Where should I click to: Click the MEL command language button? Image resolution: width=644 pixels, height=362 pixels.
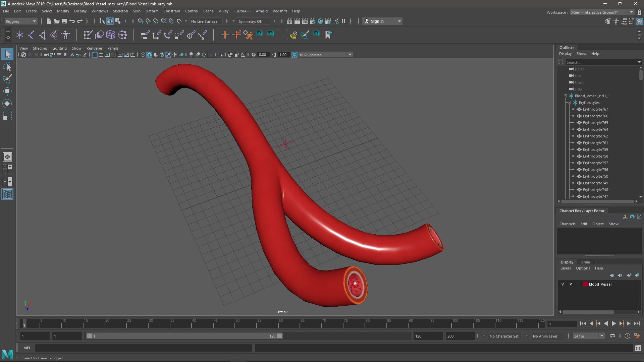[27, 348]
